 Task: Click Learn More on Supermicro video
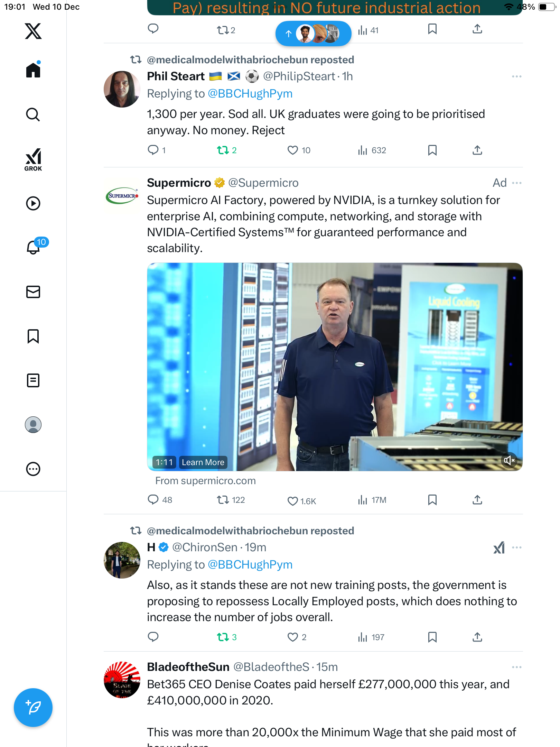tap(203, 462)
